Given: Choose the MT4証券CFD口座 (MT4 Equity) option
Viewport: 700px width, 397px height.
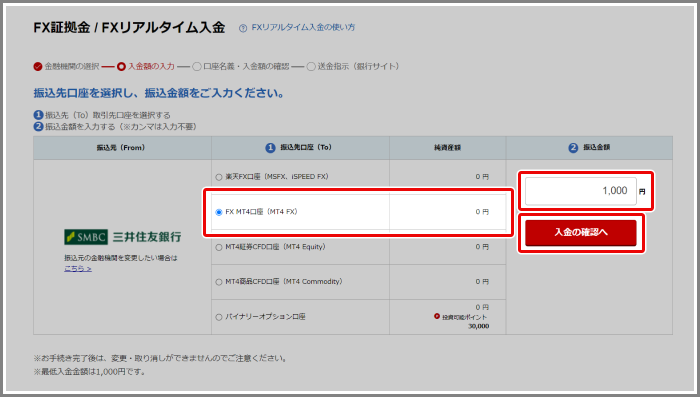Looking at the screenshot, I should [x=219, y=247].
